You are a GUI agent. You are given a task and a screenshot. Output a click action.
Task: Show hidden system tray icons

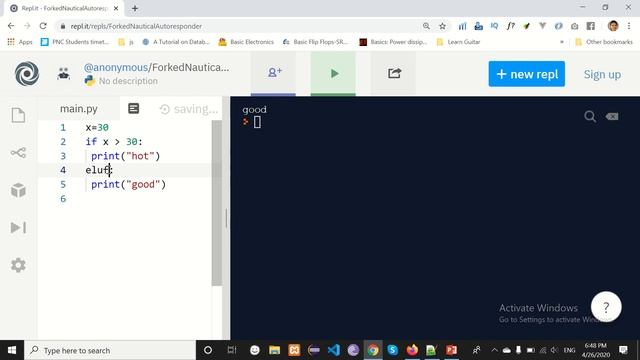494,350
